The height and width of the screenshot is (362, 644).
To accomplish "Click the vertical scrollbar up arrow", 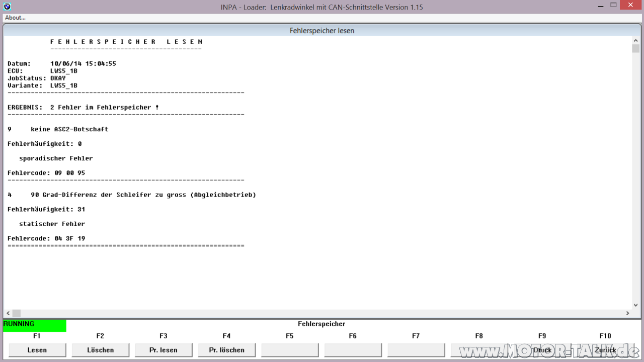I will point(635,40).
